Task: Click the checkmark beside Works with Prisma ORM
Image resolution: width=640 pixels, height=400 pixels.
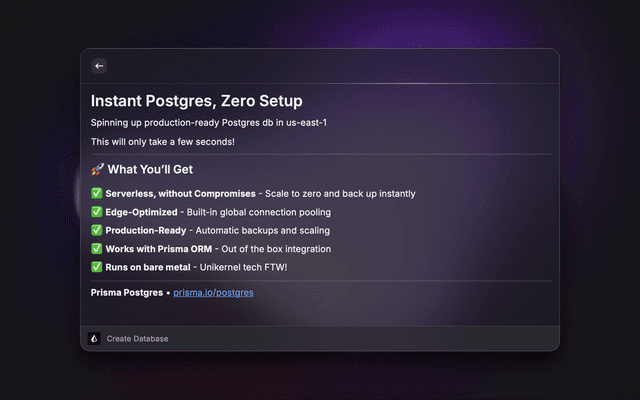Action: (97, 249)
